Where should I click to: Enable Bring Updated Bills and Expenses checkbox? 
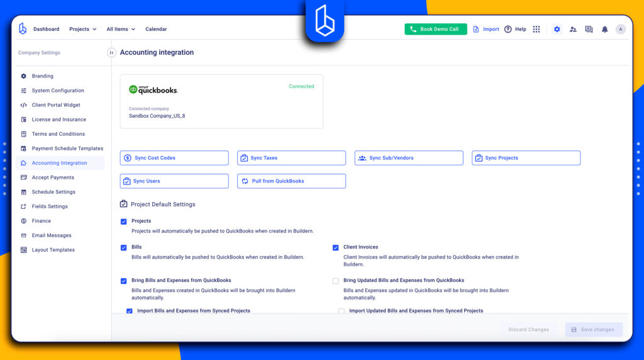pyautogui.click(x=336, y=281)
